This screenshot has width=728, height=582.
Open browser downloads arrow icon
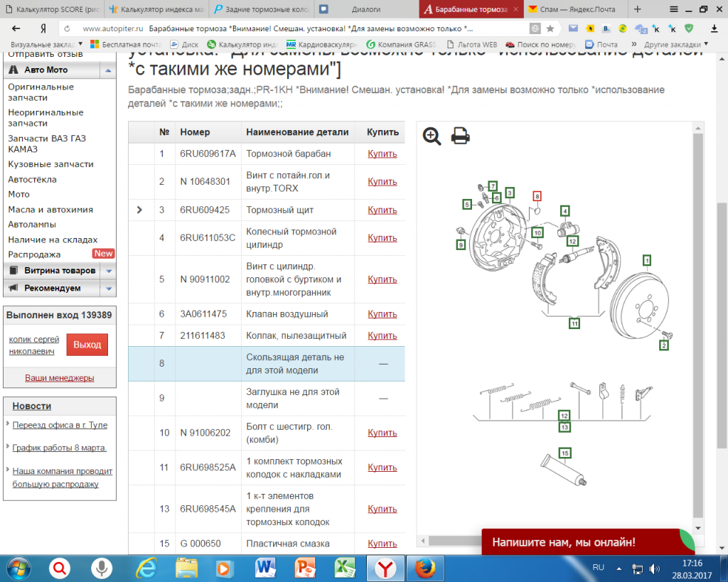pyautogui.click(x=714, y=28)
